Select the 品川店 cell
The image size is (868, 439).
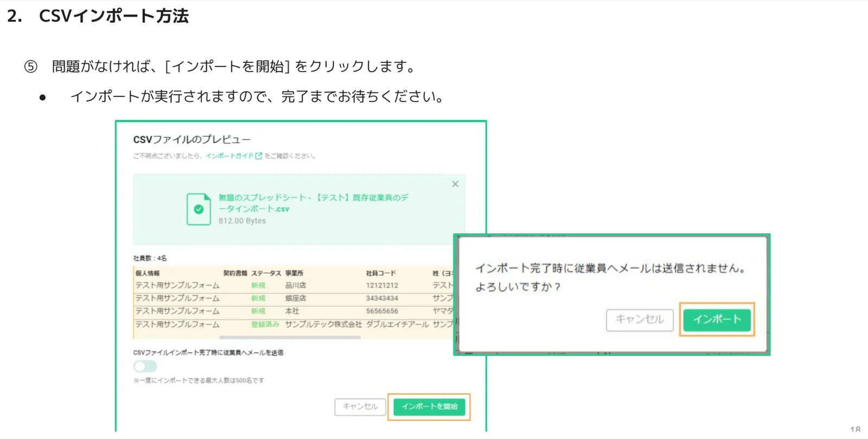[x=296, y=285]
